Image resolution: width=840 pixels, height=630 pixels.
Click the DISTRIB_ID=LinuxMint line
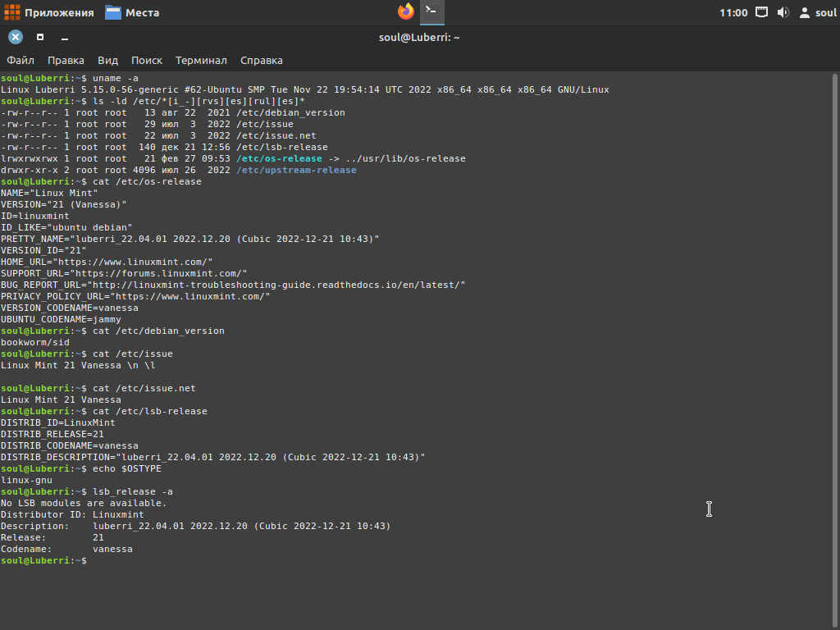coord(58,422)
